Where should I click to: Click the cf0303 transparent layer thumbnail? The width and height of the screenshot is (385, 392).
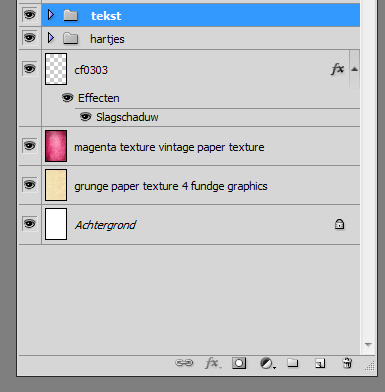56,69
